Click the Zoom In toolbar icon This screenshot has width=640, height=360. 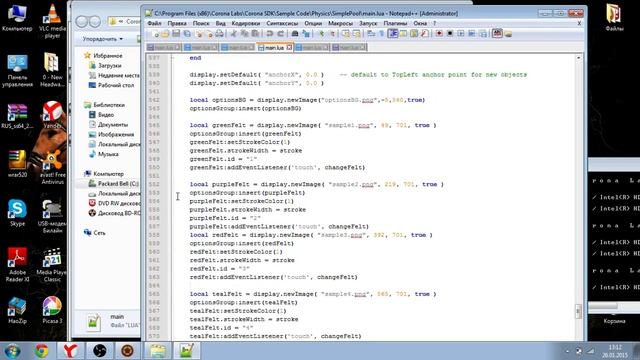[x=322, y=34]
